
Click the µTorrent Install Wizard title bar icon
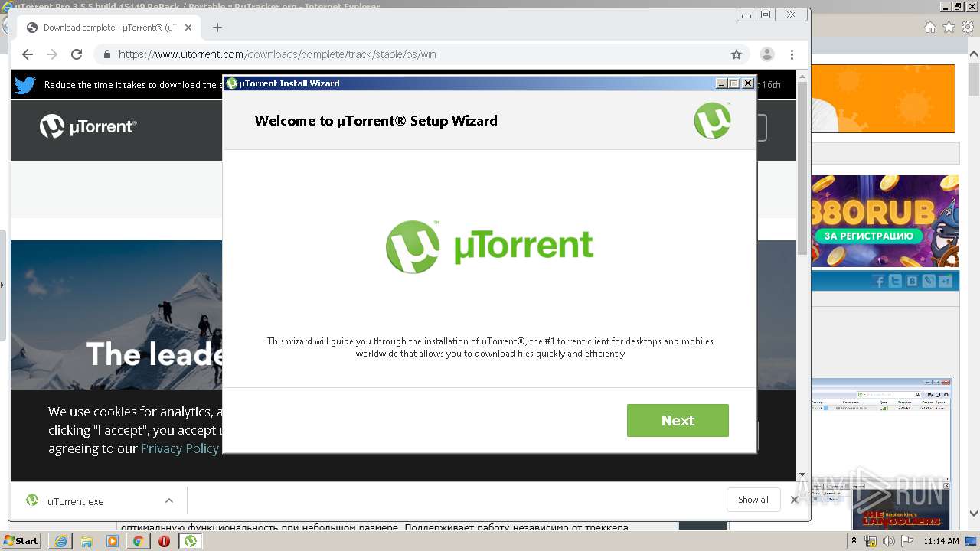click(232, 83)
